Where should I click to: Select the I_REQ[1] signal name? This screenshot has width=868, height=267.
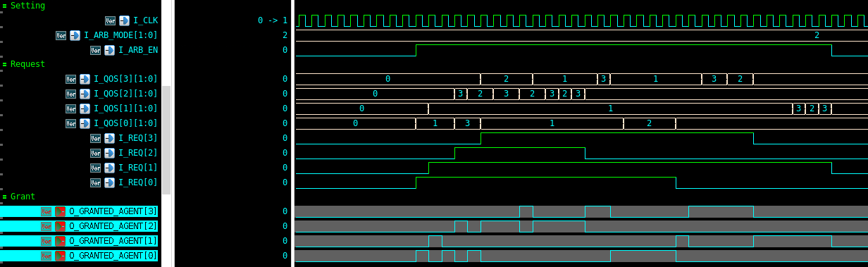(138, 168)
